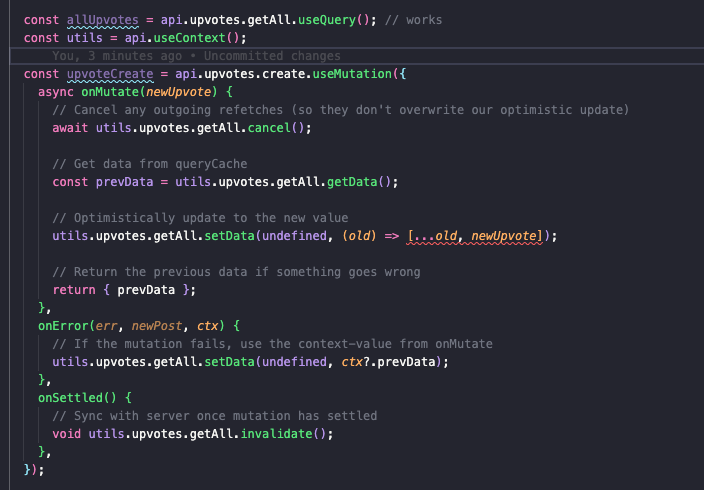Click the '// works' comment
The height and width of the screenshot is (490, 704).
coord(414,20)
